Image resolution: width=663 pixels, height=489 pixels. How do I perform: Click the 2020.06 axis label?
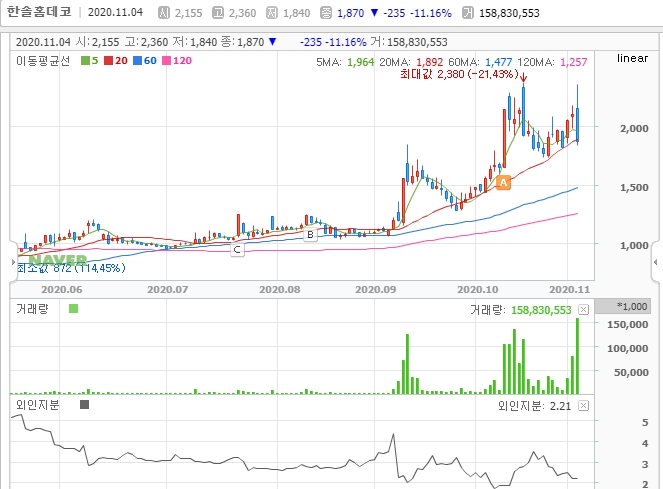[x=62, y=290]
